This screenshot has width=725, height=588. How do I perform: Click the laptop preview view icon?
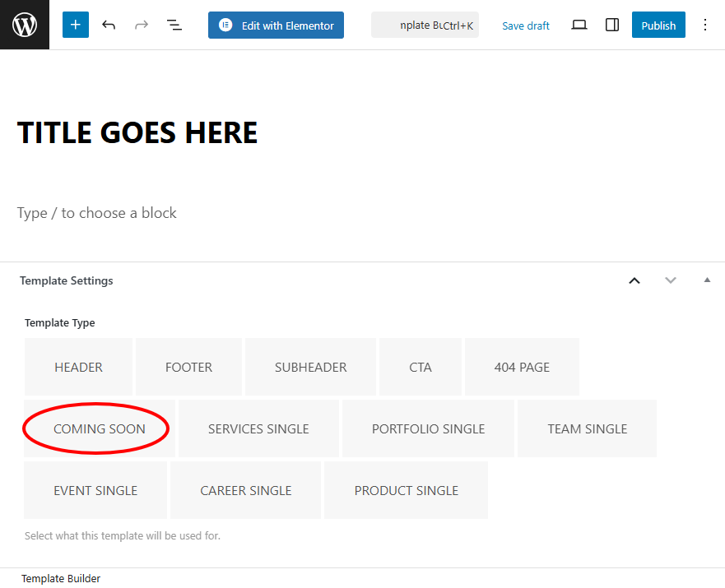(579, 25)
